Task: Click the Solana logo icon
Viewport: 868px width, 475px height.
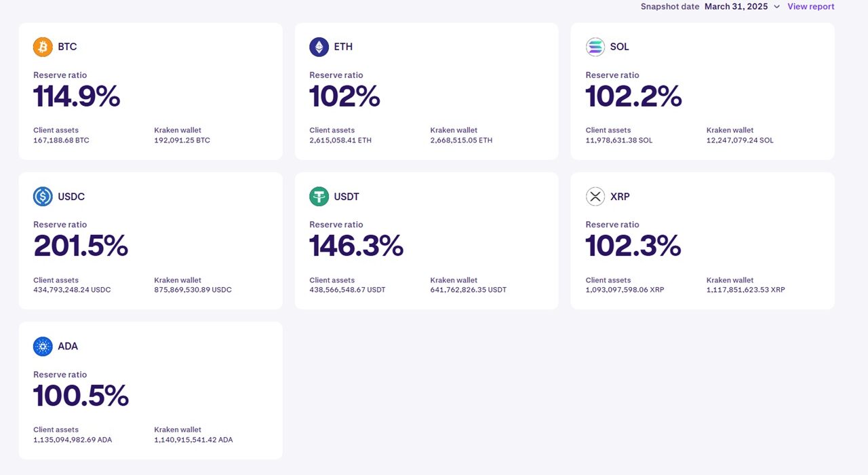Action: tap(595, 47)
